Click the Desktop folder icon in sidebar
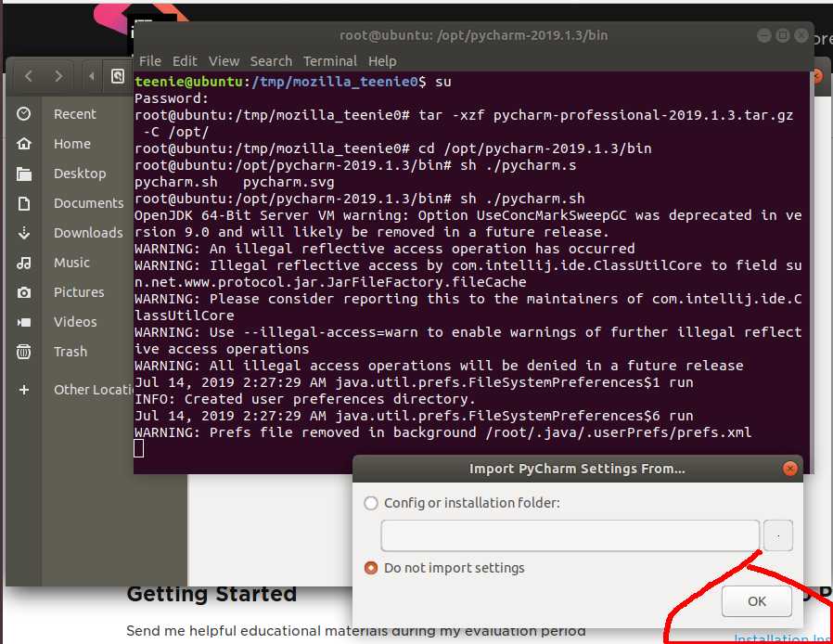The image size is (833, 644). point(24,174)
